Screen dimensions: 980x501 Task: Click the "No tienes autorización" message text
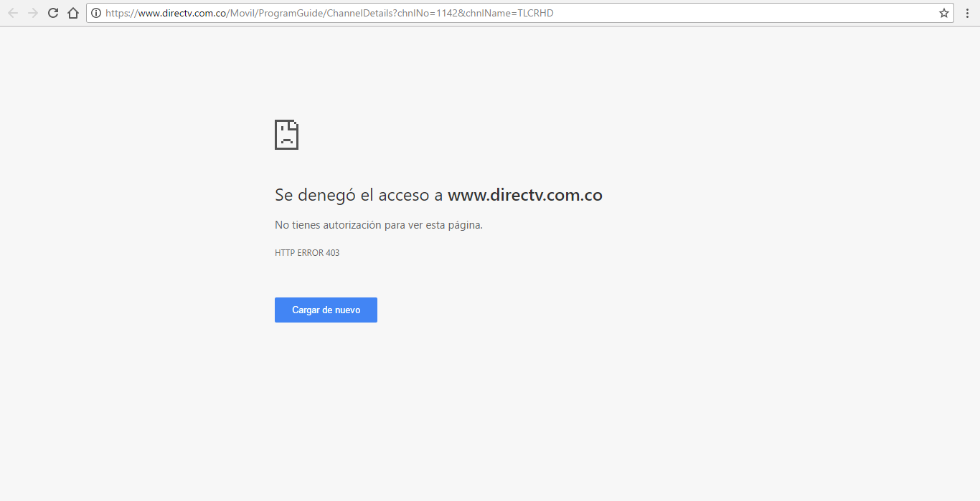pos(378,225)
